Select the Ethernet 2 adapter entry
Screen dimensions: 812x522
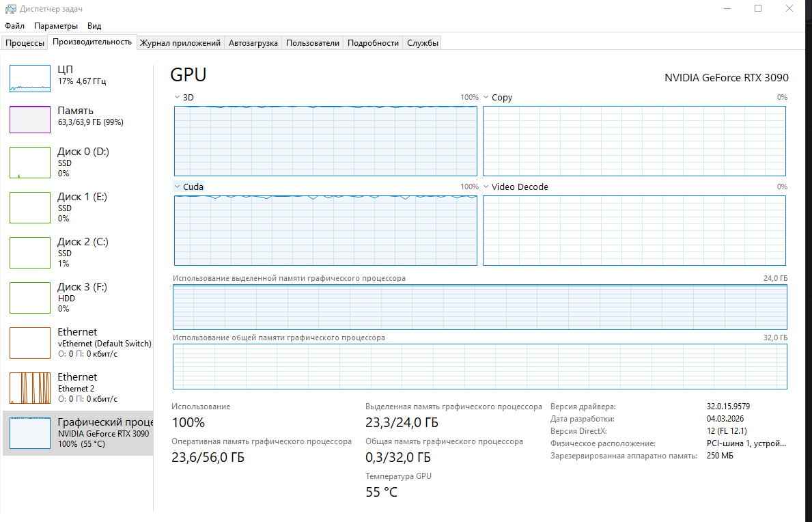pyautogui.click(x=78, y=387)
